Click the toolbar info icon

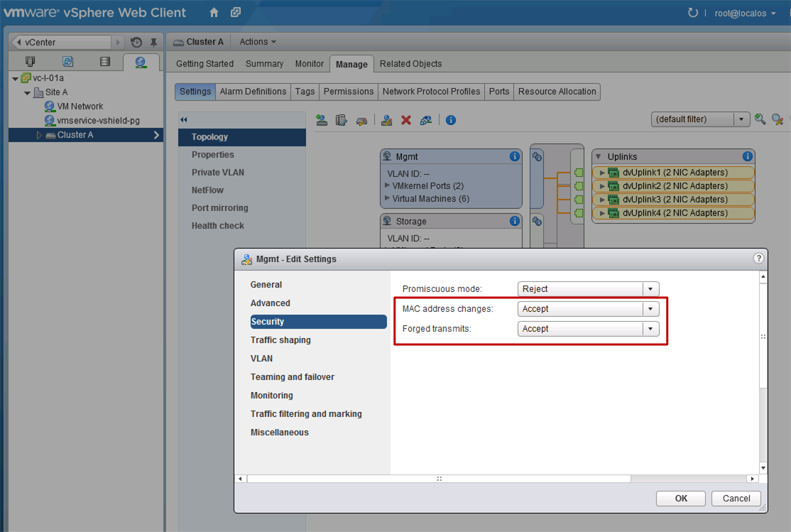[x=450, y=120]
